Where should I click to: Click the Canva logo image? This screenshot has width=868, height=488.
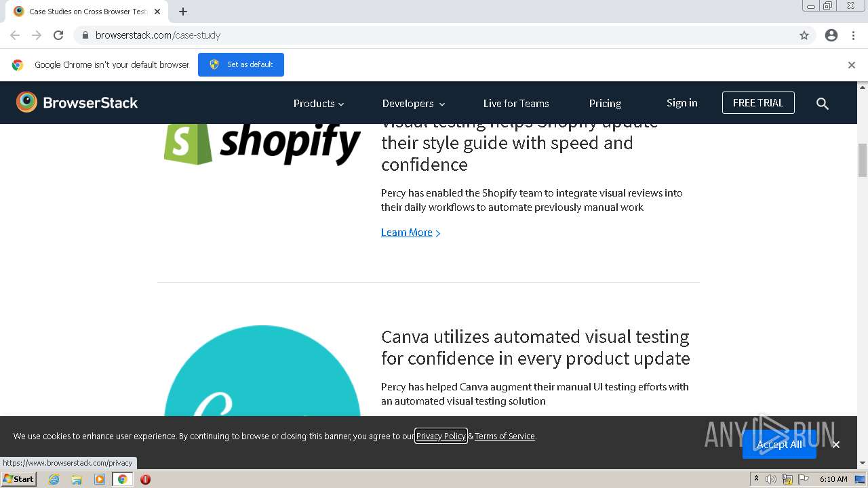pyautogui.click(x=262, y=371)
